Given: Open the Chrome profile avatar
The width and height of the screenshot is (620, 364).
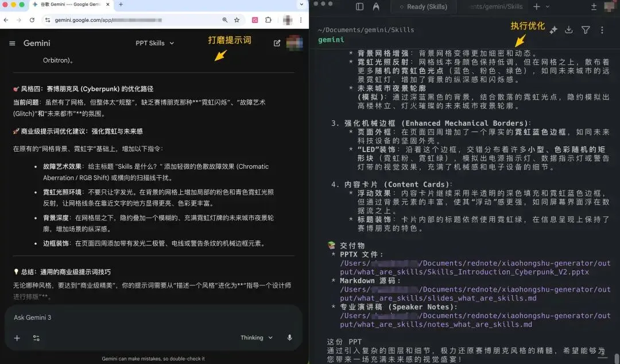Looking at the screenshot, I should pos(288,20).
